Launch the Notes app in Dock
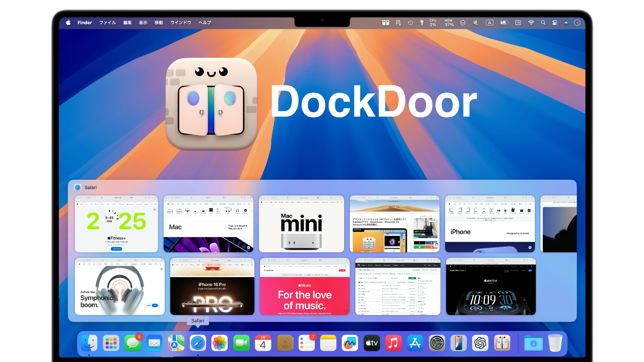This screenshot has height=362, width=644. click(x=328, y=343)
